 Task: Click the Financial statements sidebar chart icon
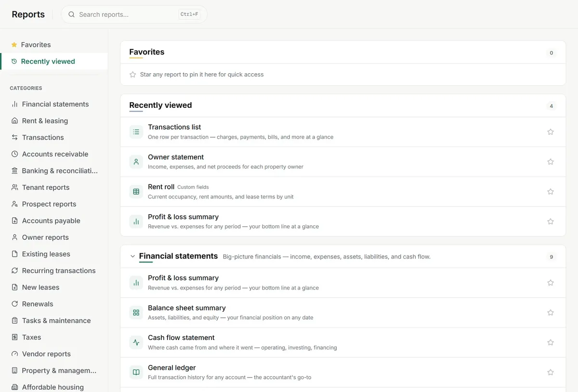click(14, 104)
